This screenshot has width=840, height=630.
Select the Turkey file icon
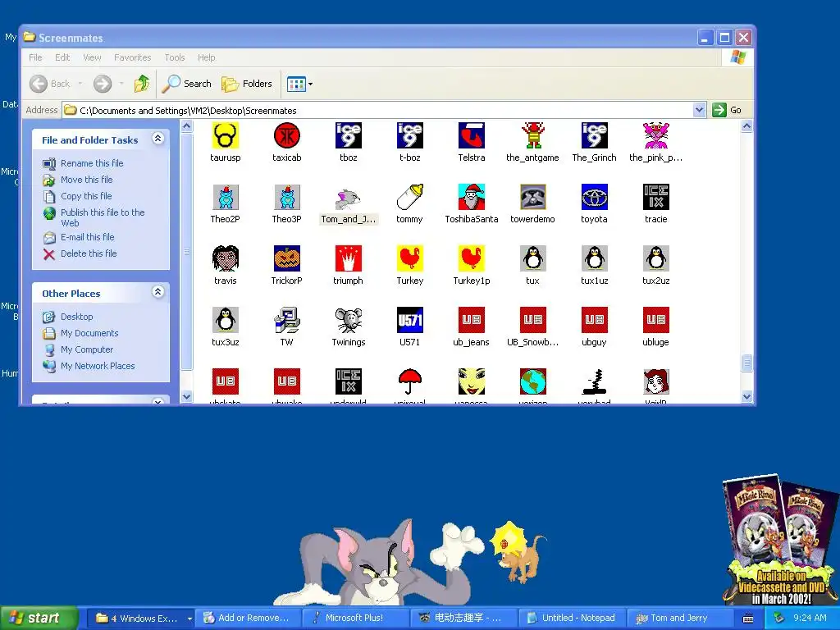[x=410, y=258]
